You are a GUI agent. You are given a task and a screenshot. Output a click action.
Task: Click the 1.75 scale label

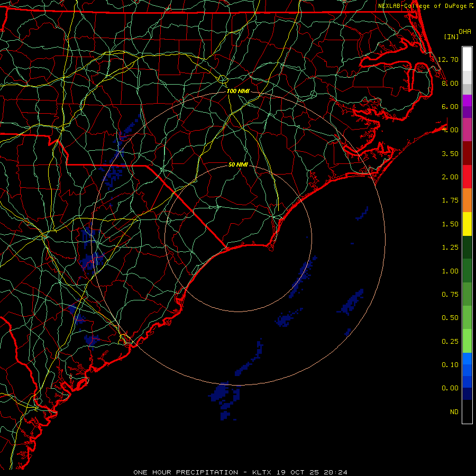pos(450,200)
